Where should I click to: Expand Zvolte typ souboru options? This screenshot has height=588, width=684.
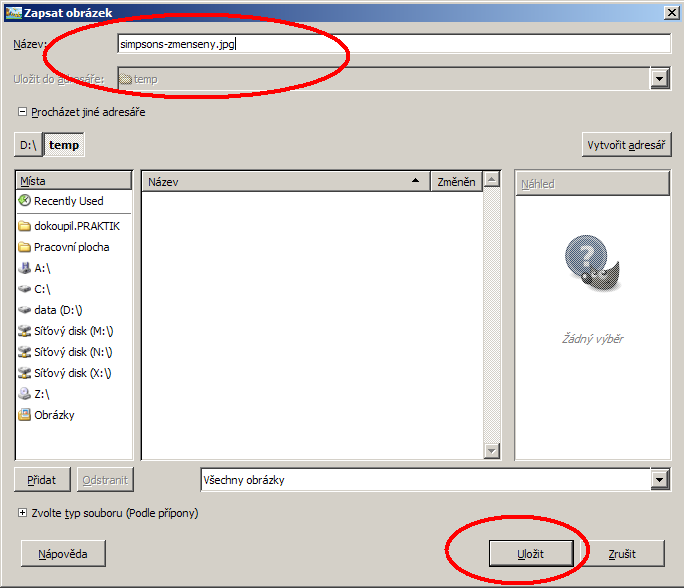coord(22,513)
